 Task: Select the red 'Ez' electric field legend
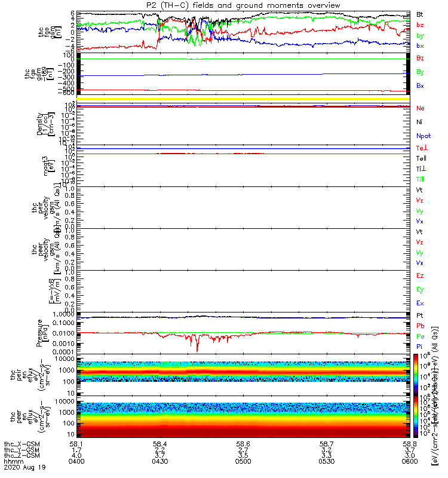click(420, 275)
